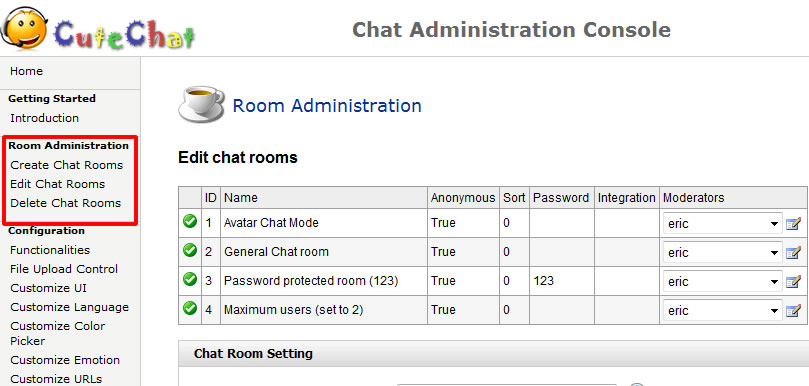Viewport: 809px width, 386px height.
Task: Click the coffee cup Room Administration icon
Action: pos(201,104)
